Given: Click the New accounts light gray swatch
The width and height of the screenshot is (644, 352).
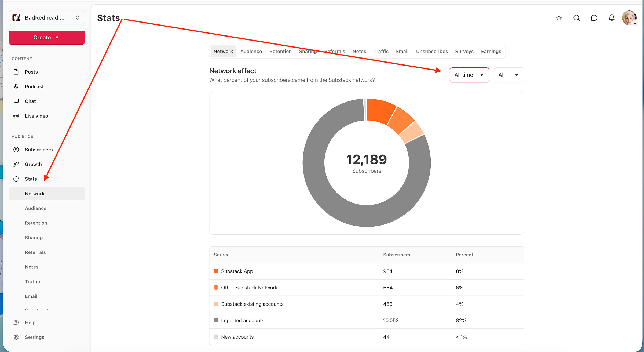Looking at the screenshot, I should tap(216, 337).
